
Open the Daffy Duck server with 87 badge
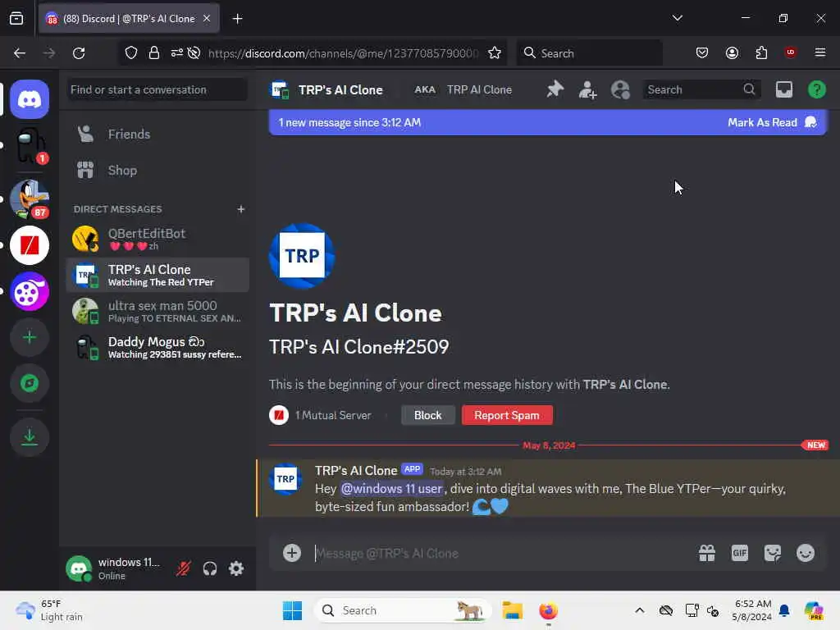(x=30, y=199)
